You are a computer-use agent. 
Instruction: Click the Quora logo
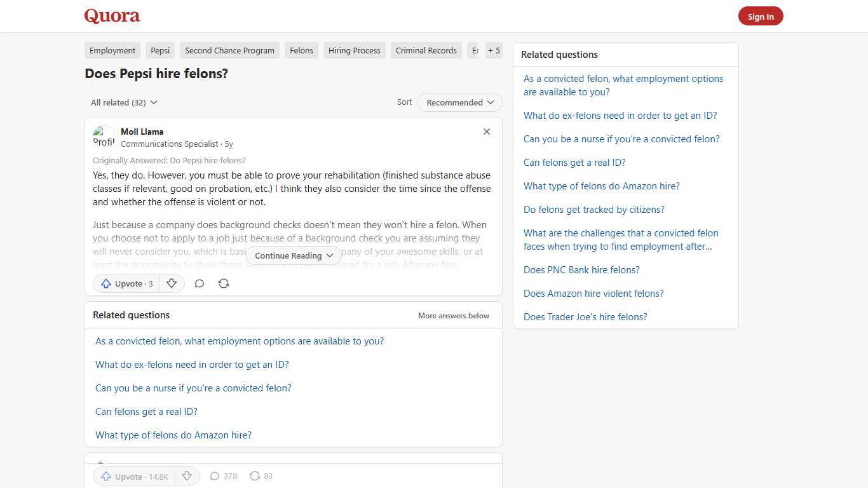tap(112, 16)
